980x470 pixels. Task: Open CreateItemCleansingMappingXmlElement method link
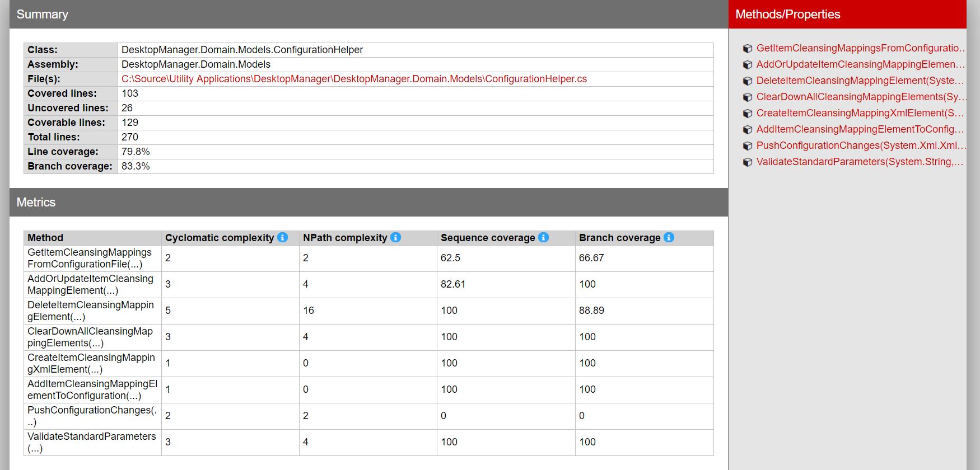pos(860,113)
